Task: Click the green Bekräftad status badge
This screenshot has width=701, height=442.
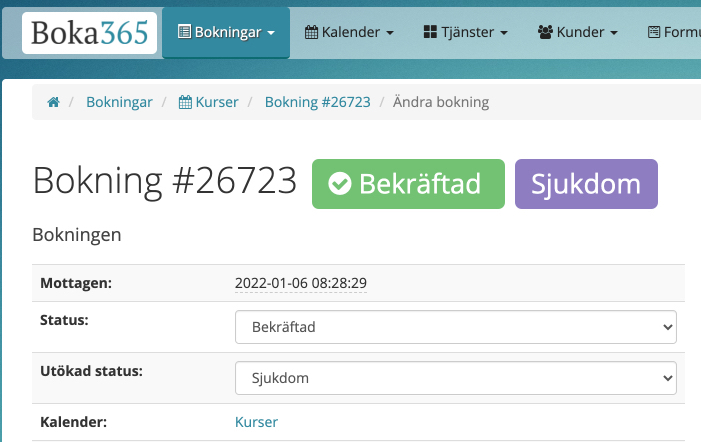Action: [408, 184]
